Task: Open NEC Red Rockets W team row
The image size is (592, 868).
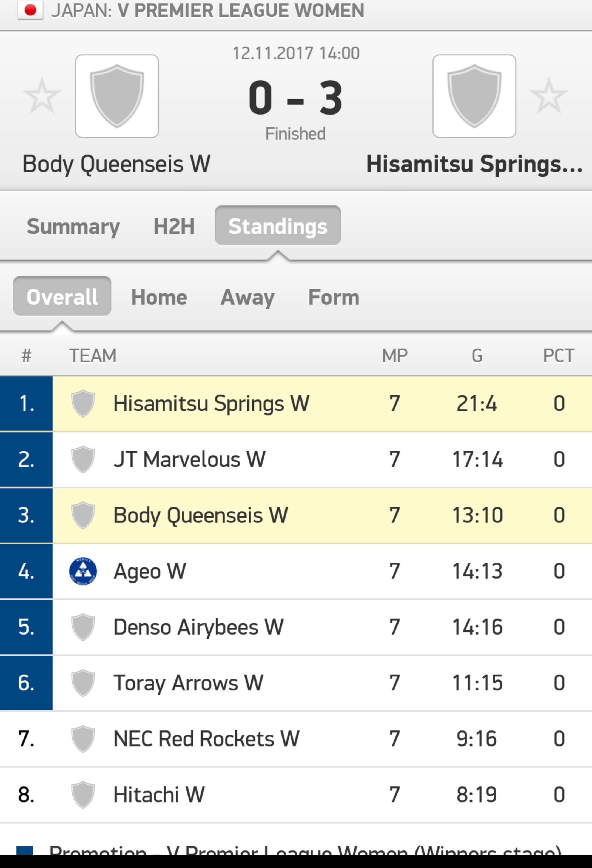Action: pos(296,739)
